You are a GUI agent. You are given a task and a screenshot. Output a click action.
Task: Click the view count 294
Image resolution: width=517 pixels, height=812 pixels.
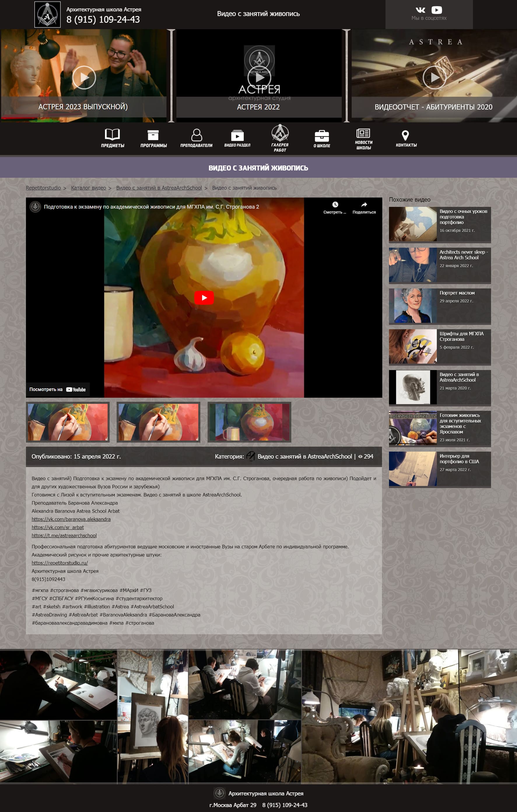click(369, 456)
